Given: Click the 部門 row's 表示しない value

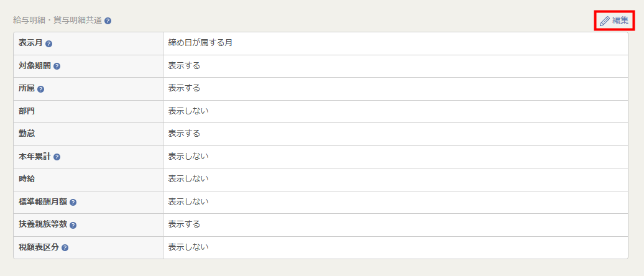Looking at the screenshot, I should [x=188, y=111].
